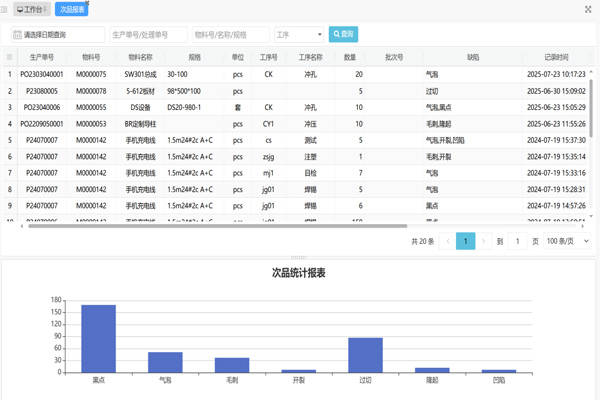Click the 次品统计报表 chart title
The width and height of the screenshot is (600, 400).
tap(298, 273)
